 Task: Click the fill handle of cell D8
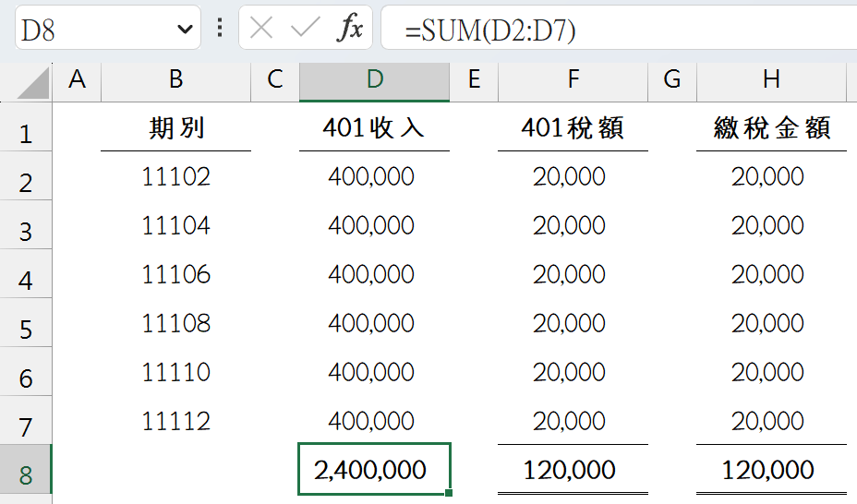(449, 493)
